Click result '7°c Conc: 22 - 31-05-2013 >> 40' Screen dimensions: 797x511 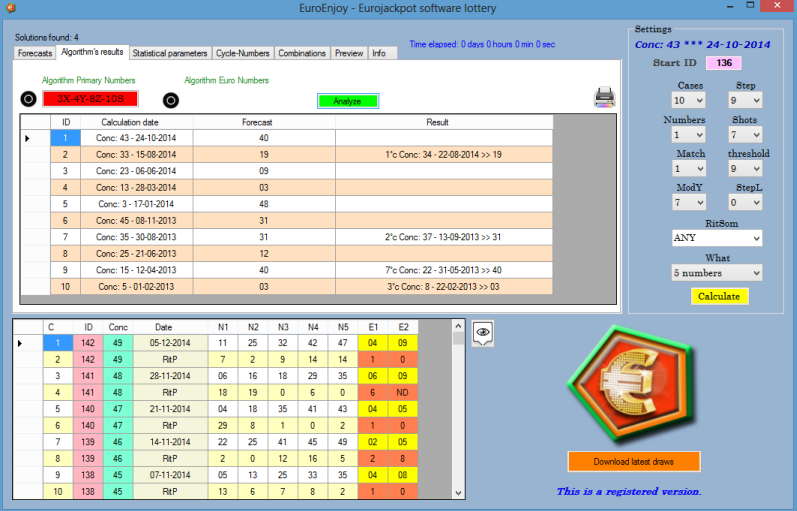tap(444, 270)
